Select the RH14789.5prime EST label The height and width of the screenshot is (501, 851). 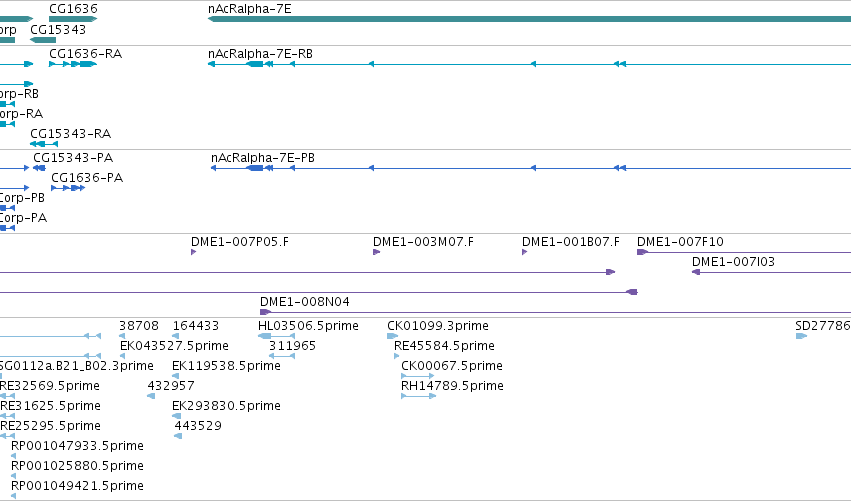453,386
